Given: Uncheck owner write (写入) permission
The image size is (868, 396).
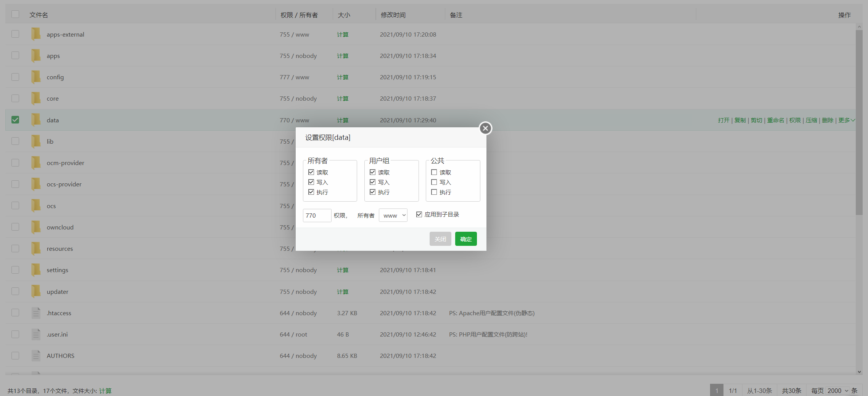Looking at the screenshot, I should pyautogui.click(x=311, y=182).
